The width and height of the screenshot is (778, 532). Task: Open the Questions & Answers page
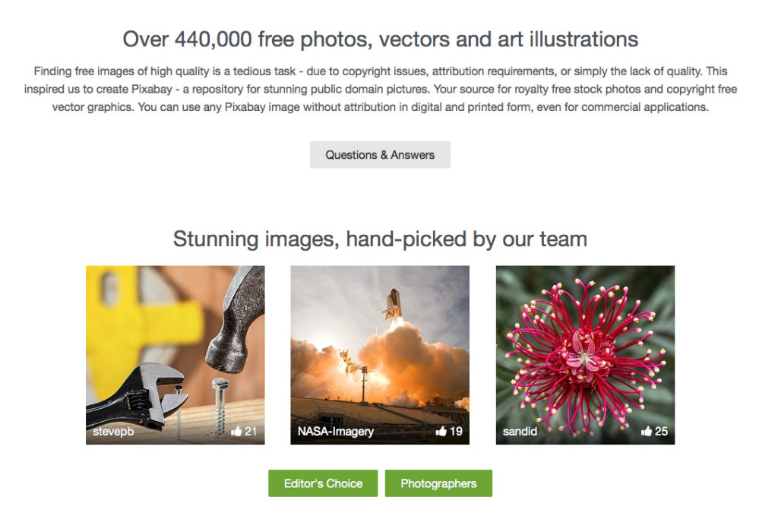(x=380, y=155)
